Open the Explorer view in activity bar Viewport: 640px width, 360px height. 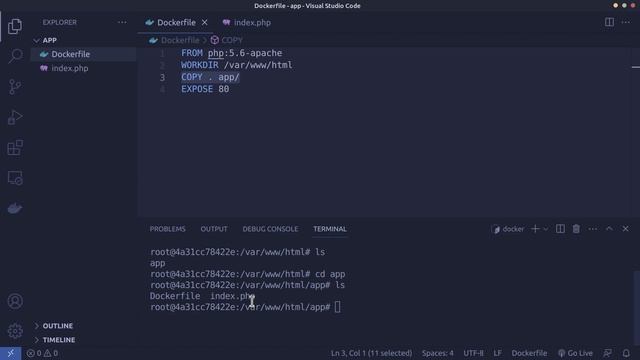pos(15,26)
